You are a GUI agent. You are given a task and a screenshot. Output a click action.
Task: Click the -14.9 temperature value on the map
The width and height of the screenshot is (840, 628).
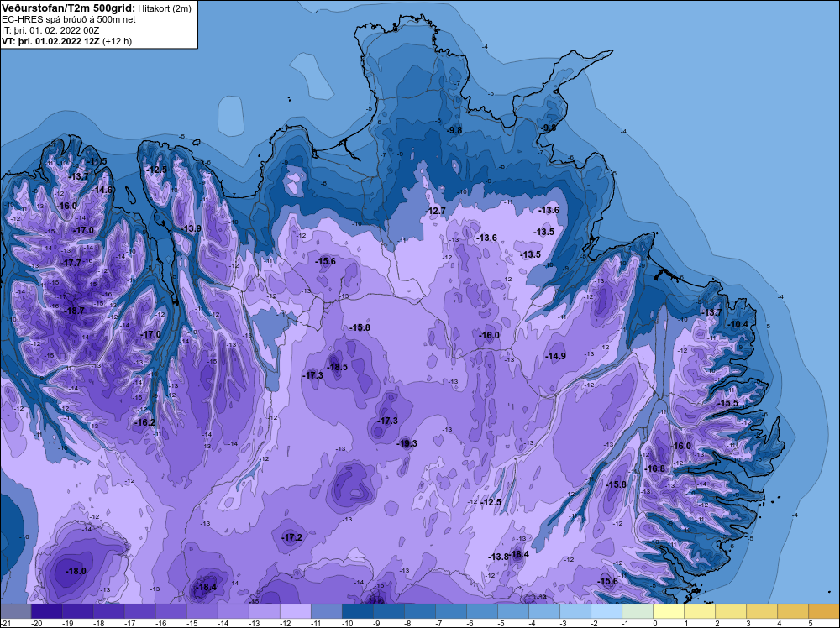(x=555, y=356)
